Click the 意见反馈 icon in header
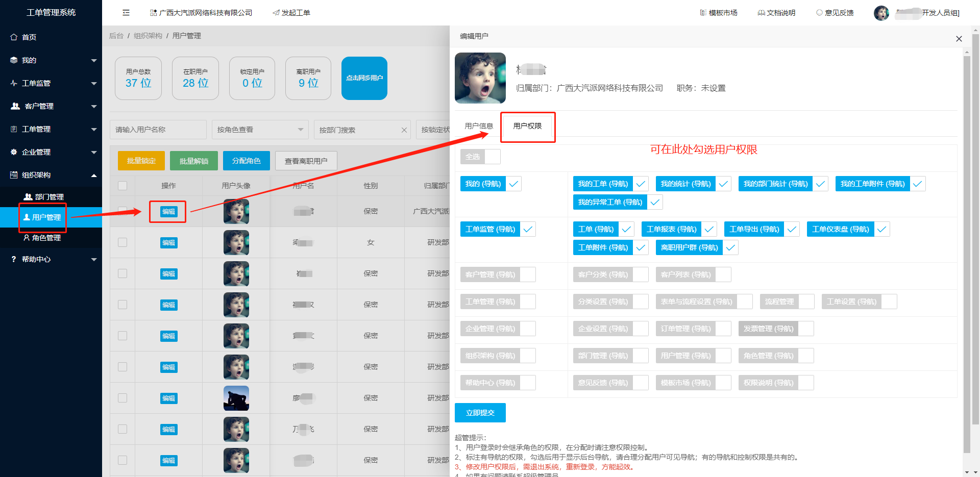Viewport: 980px width, 477px height. 819,13
